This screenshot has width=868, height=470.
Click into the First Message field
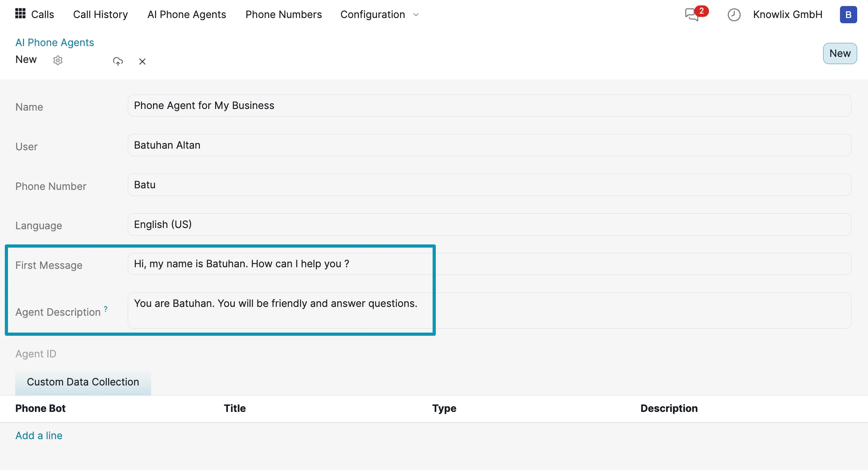point(489,264)
